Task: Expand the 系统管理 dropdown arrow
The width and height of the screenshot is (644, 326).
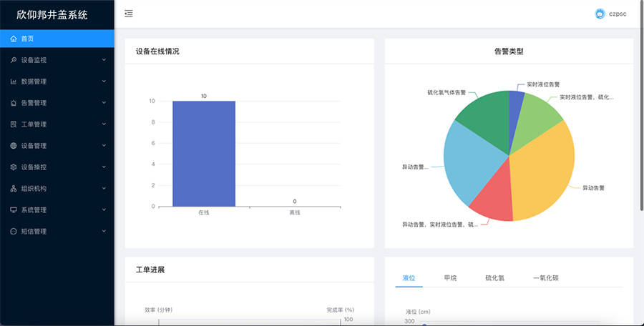Action: (104, 210)
